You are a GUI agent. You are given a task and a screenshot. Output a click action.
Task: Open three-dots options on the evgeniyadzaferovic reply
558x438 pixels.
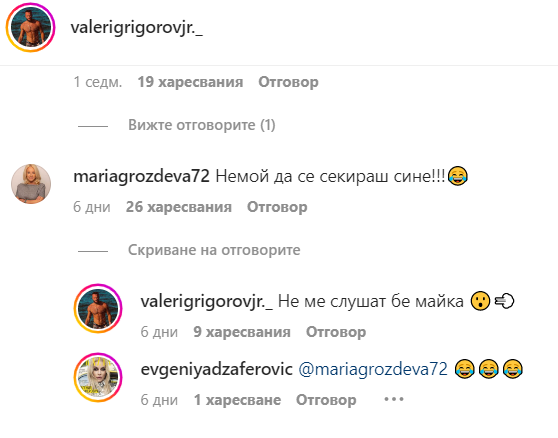tap(394, 399)
